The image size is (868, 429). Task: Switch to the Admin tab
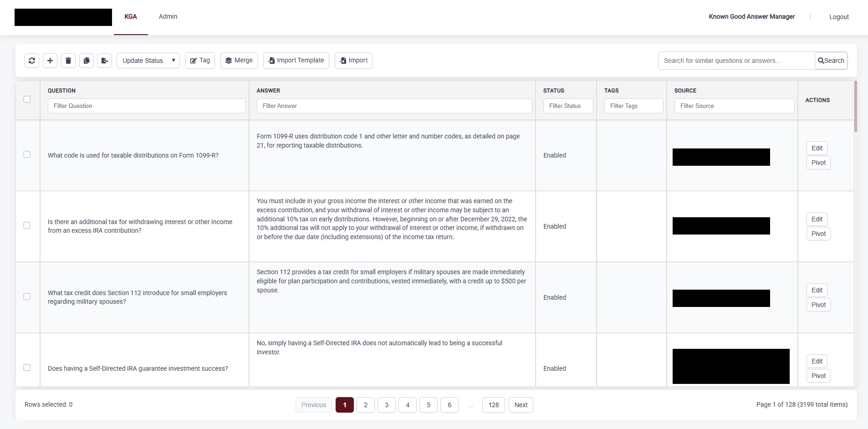coord(168,16)
